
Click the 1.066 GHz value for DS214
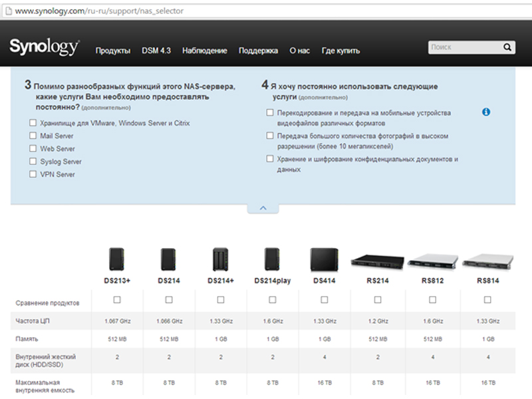tap(170, 321)
